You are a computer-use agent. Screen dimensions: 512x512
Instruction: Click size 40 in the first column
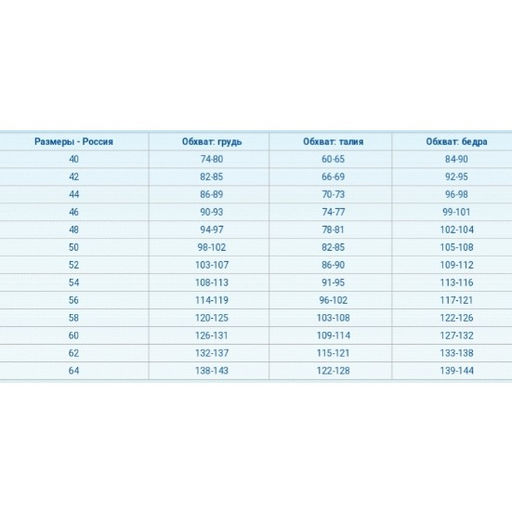(74, 159)
